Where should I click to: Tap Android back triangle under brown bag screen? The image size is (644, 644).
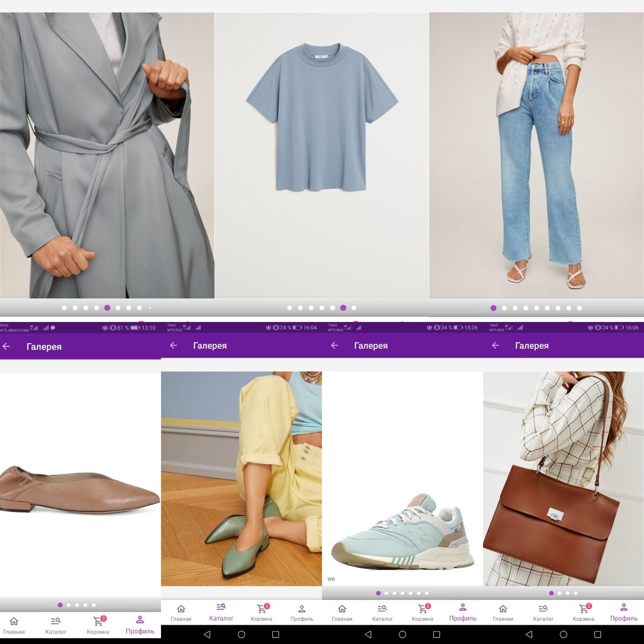[x=529, y=634]
